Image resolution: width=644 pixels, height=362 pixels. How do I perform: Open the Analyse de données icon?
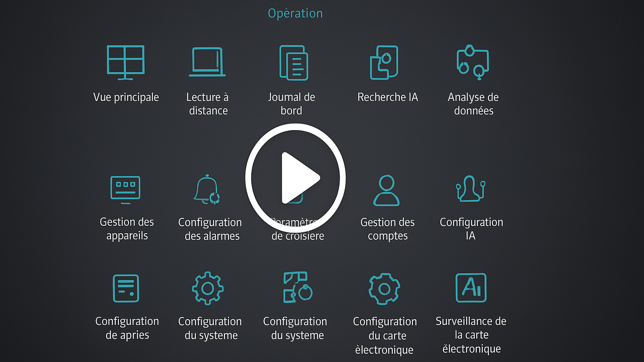pyautogui.click(x=473, y=62)
